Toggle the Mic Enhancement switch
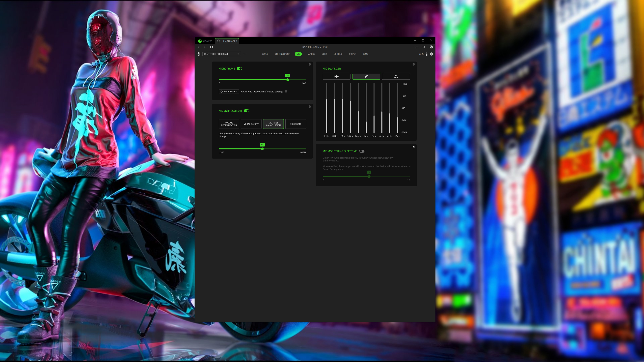This screenshot has height=362, width=644. tap(247, 111)
